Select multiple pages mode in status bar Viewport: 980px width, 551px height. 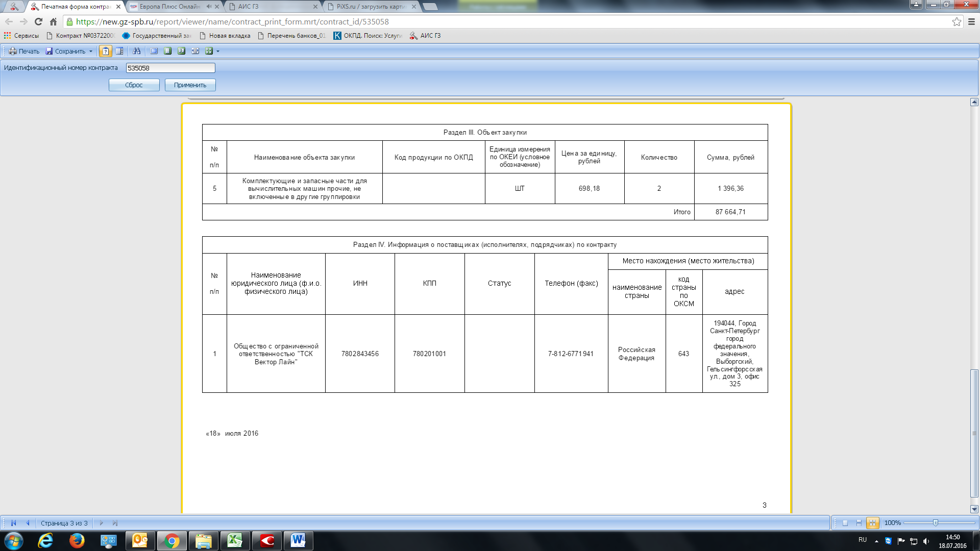click(x=873, y=523)
